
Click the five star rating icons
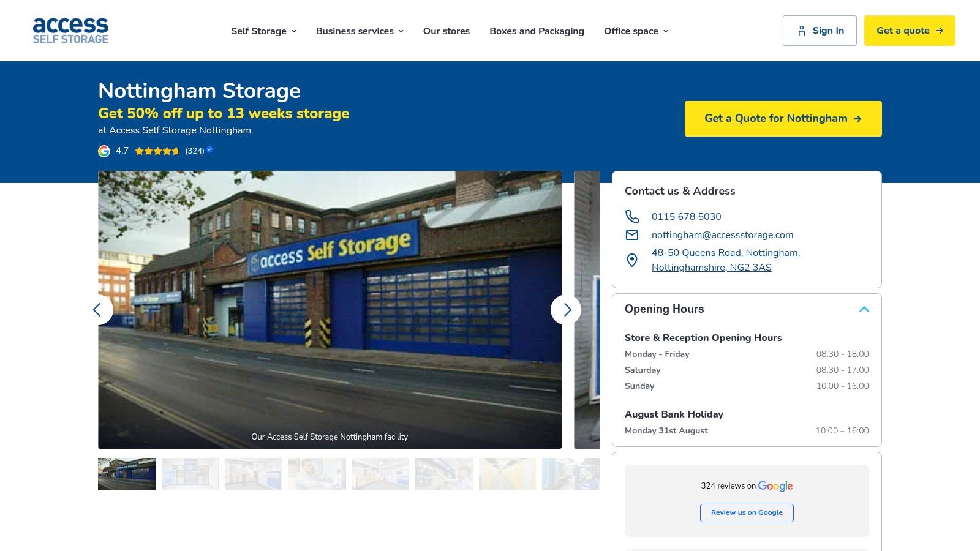click(x=157, y=151)
